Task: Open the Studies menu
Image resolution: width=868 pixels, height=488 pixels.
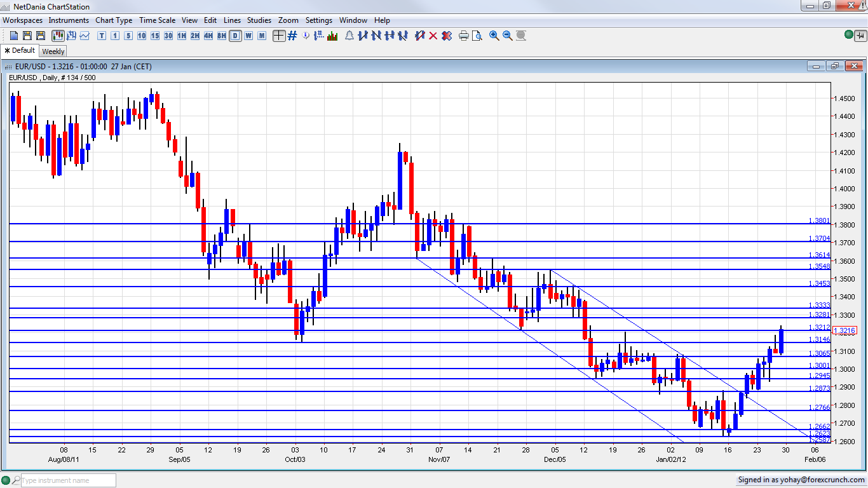Action: [259, 20]
